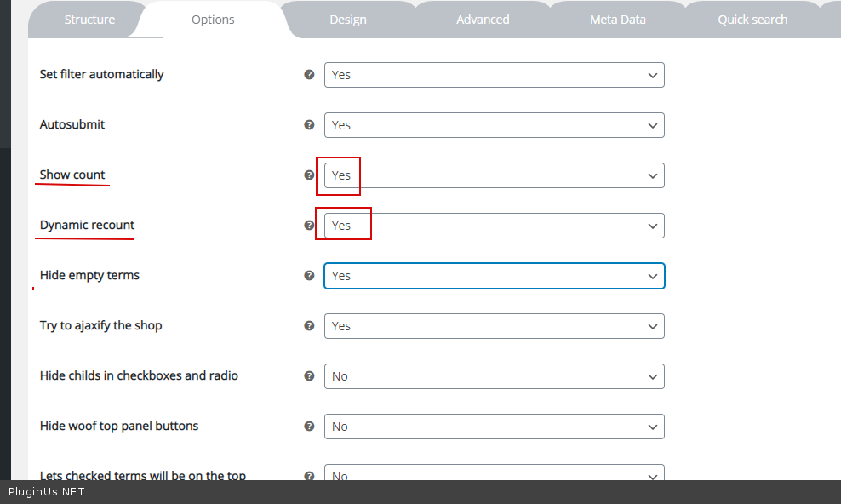Click help icon next to Set filter automatically
Viewport: 841px width, 504px height.
pos(310,75)
